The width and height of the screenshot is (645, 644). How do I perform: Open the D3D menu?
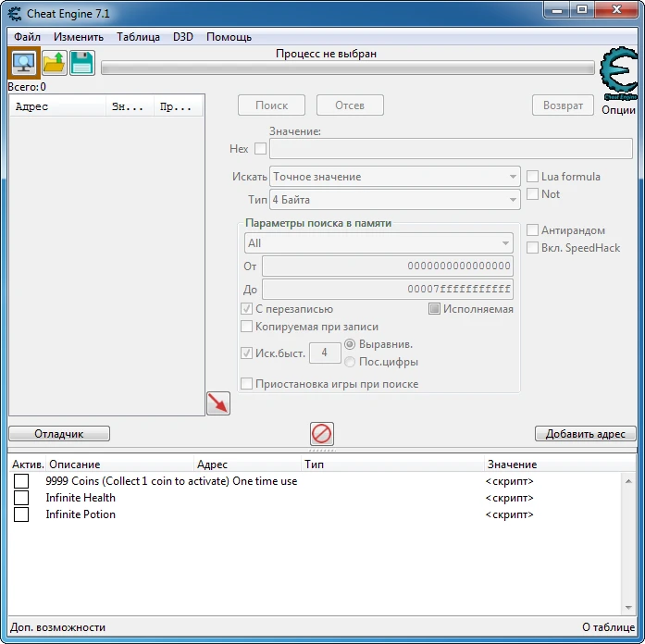tap(183, 37)
